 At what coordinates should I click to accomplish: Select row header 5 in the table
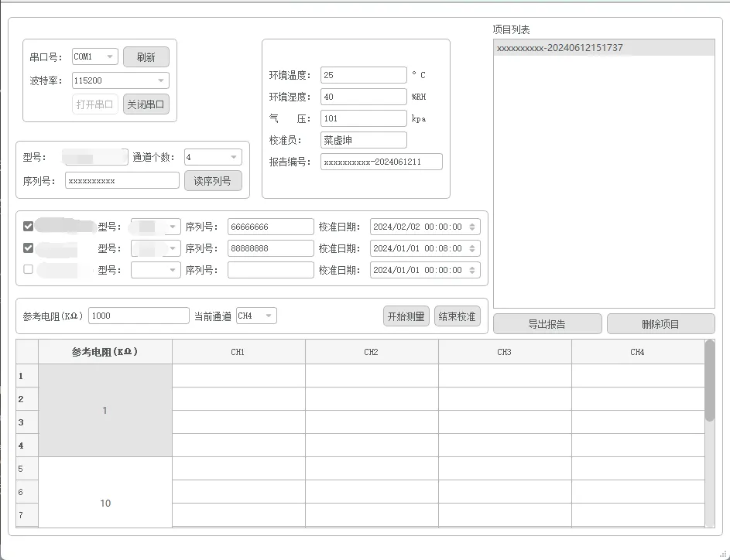pyautogui.click(x=27, y=469)
